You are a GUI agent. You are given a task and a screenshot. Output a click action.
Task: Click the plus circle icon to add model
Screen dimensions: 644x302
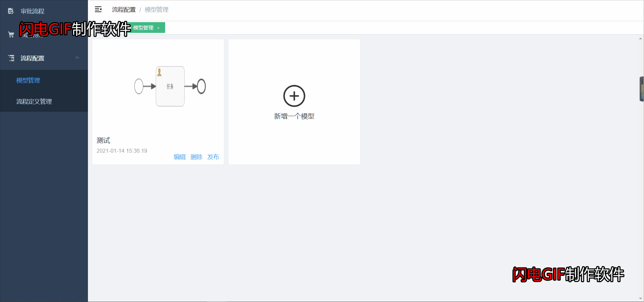click(294, 96)
